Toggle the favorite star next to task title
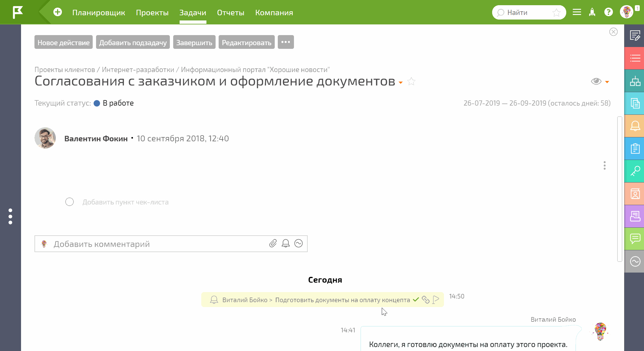 (411, 81)
